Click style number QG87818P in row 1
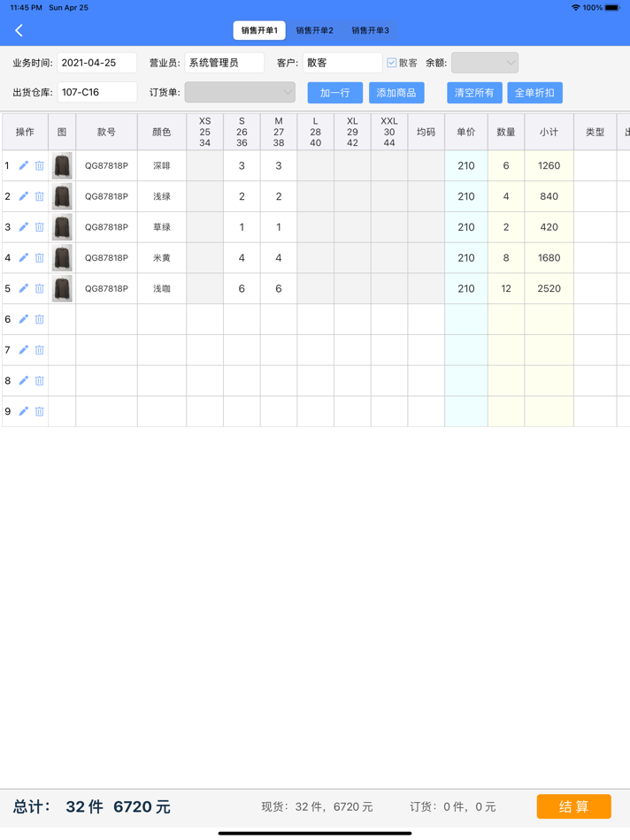 click(x=106, y=165)
